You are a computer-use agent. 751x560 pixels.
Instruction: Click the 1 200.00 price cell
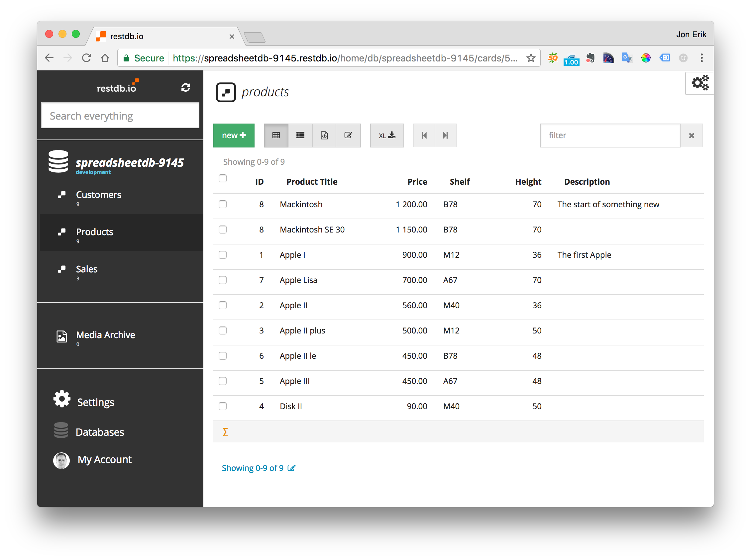point(411,204)
